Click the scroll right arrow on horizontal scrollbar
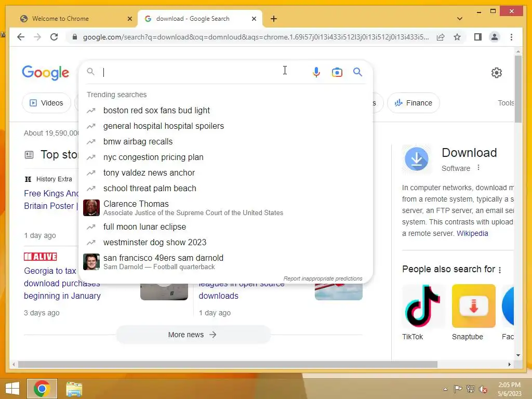This screenshot has height=399, width=532. pos(510,364)
